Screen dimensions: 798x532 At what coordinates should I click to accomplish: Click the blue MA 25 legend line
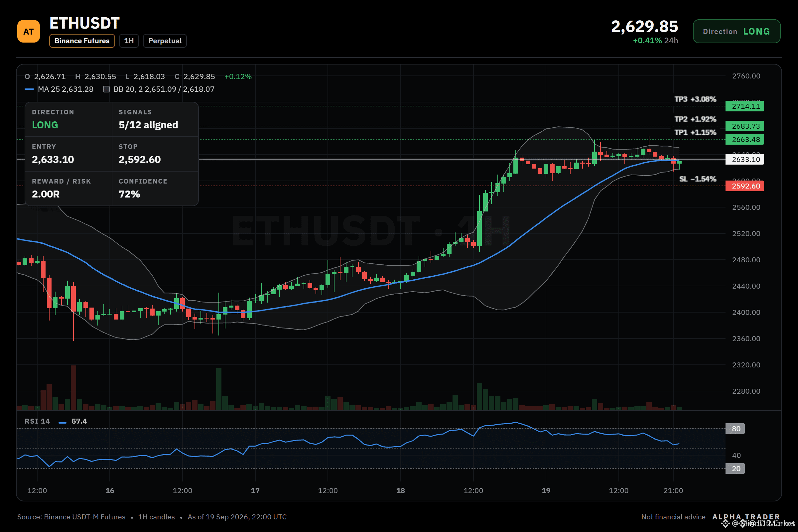pyautogui.click(x=29, y=89)
